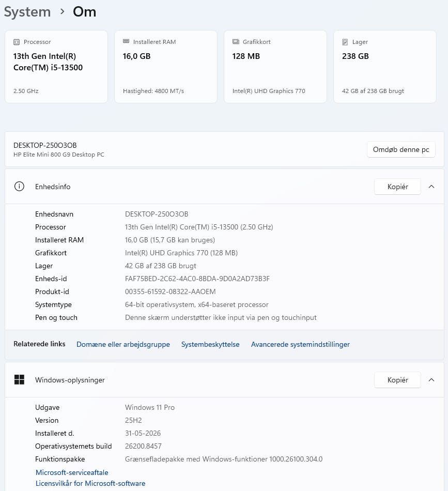The image size is (448, 491).
Task: Click the Installeret RAM memory icon
Action: pos(126,41)
